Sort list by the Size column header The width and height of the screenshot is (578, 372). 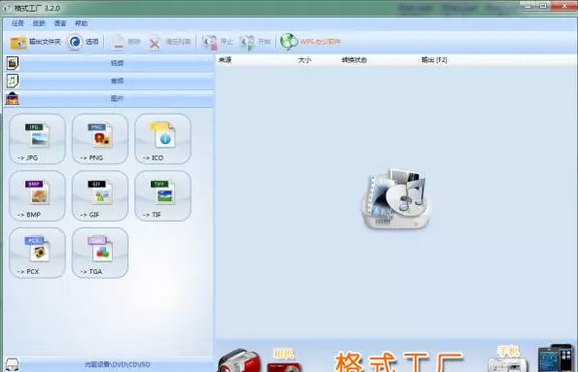click(304, 60)
